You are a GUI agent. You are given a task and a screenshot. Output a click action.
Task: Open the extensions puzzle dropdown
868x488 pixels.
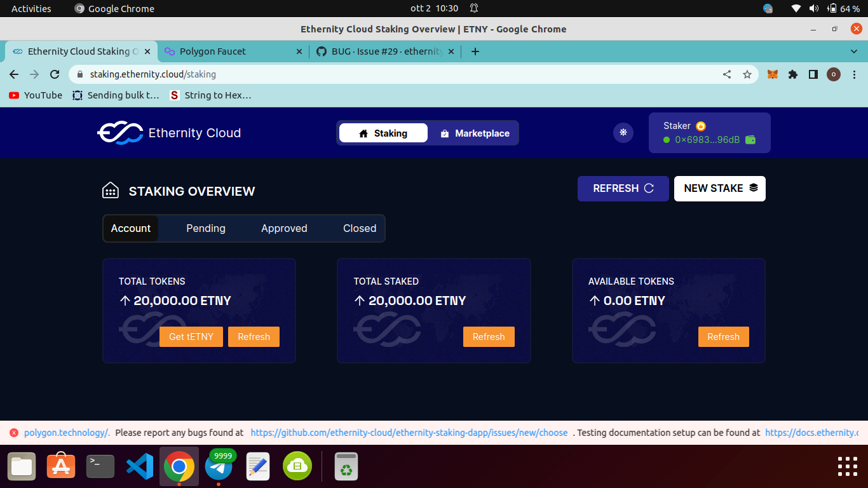click(x=792, y=74)
